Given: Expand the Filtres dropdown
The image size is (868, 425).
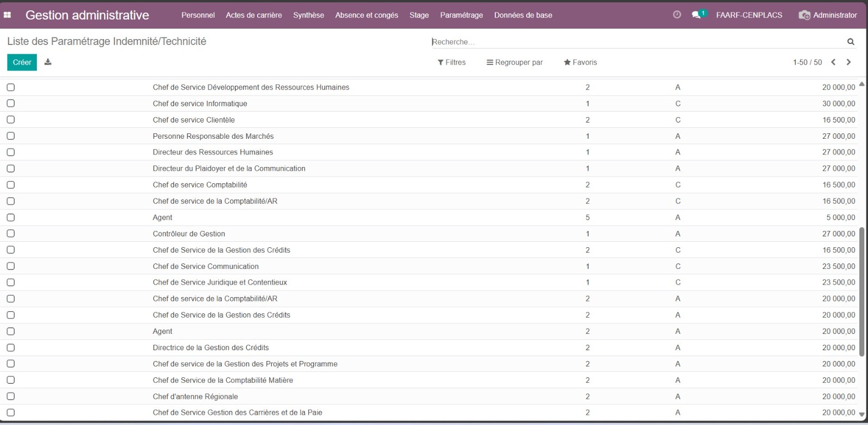Looking at the screenshot, I should [451, 62].
